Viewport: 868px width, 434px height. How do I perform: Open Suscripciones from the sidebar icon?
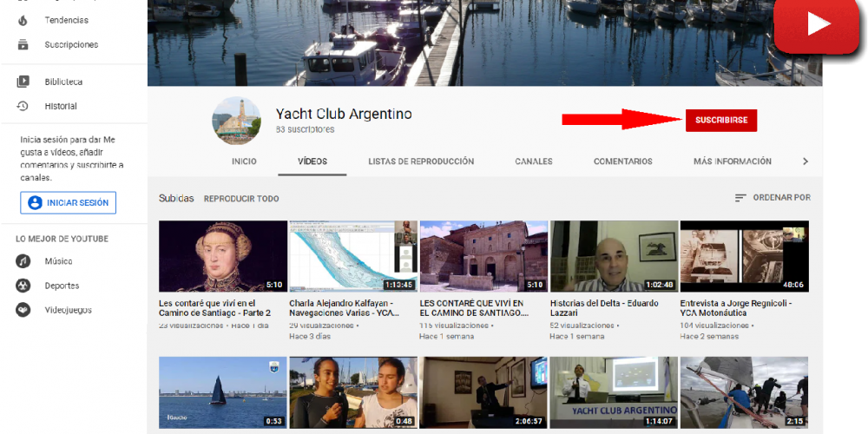tap(23, 44)
